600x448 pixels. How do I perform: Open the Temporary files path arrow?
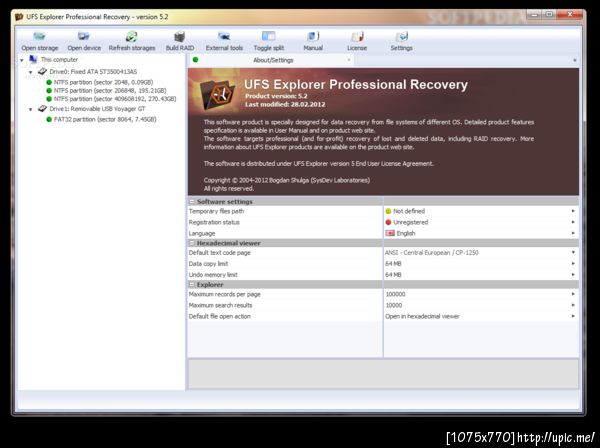point(573,211)
